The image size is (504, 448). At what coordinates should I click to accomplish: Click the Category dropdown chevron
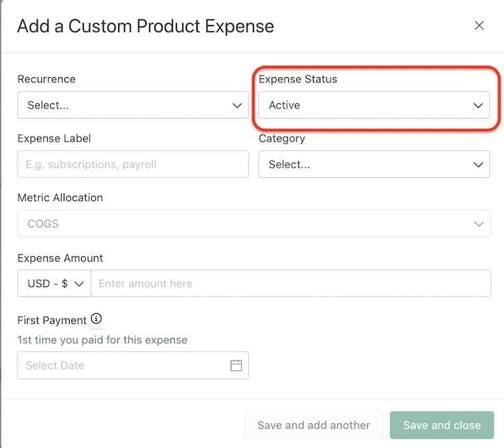click(x=479, y=165)
